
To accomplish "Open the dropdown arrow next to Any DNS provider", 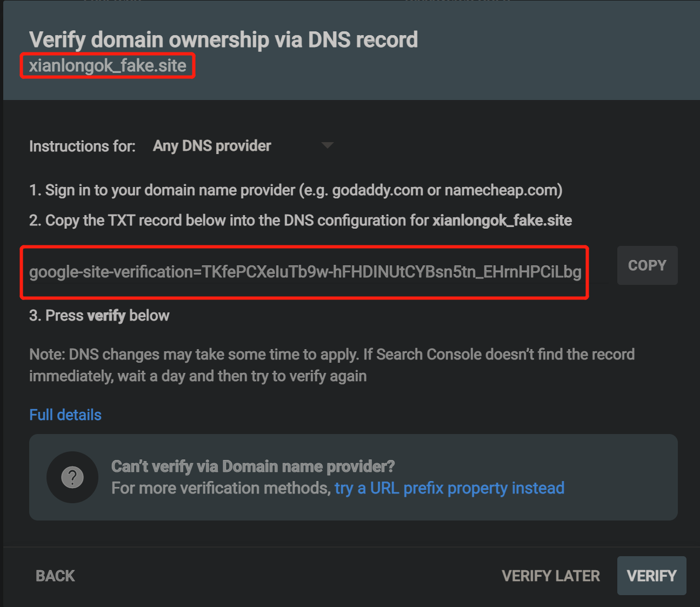I will tap(327, 145).
